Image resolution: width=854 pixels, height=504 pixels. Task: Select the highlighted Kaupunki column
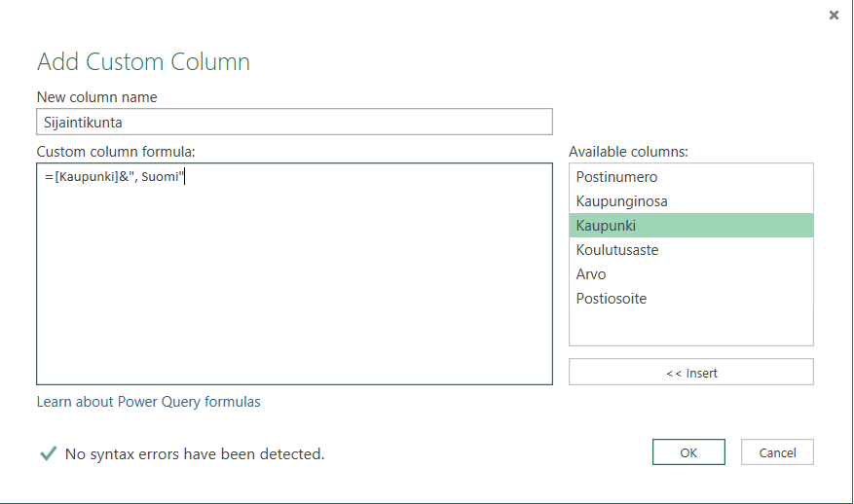pos(606,226)
